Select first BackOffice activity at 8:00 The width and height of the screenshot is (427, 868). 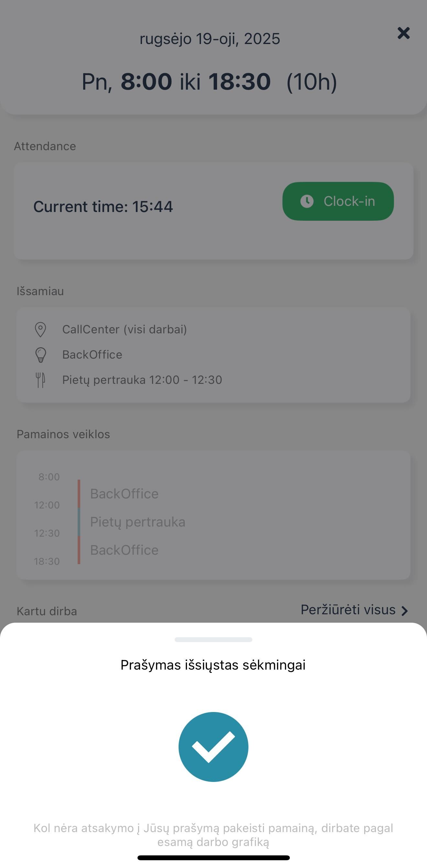coord(124,494)
